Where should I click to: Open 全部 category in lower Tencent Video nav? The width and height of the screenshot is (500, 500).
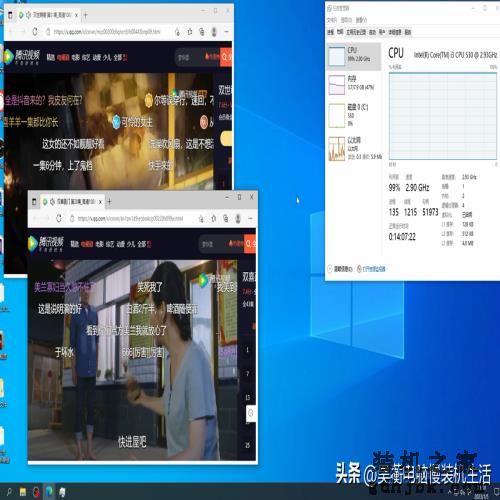click(142, 244)
